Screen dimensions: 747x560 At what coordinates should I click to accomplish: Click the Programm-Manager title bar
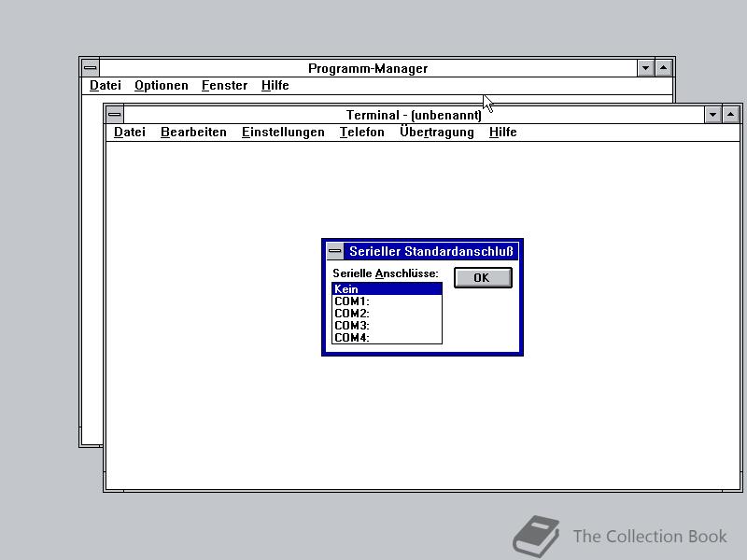click(368, 68)
